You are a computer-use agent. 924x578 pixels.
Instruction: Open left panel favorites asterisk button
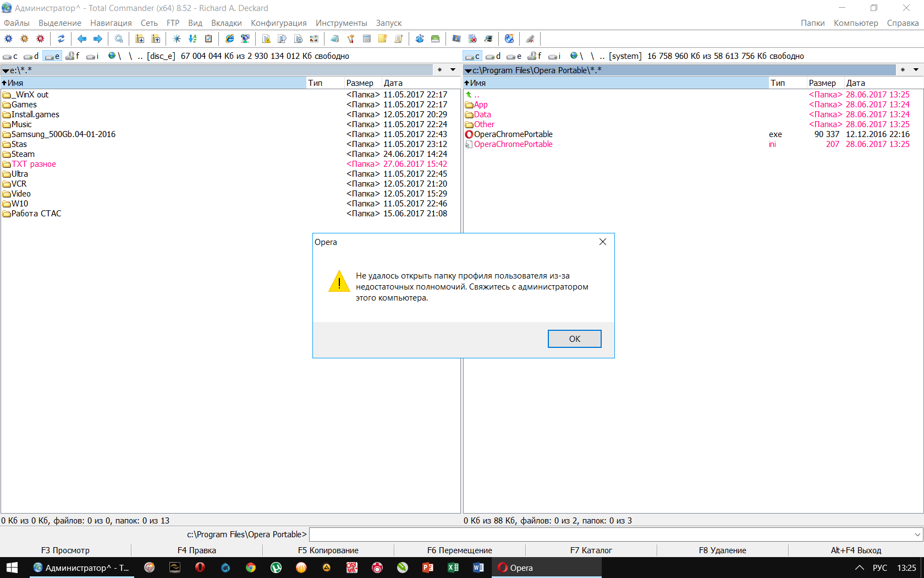coord(440,70)
